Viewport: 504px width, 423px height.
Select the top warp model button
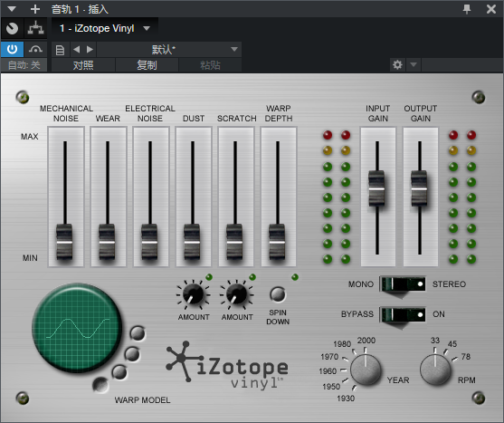coord(138,333)
